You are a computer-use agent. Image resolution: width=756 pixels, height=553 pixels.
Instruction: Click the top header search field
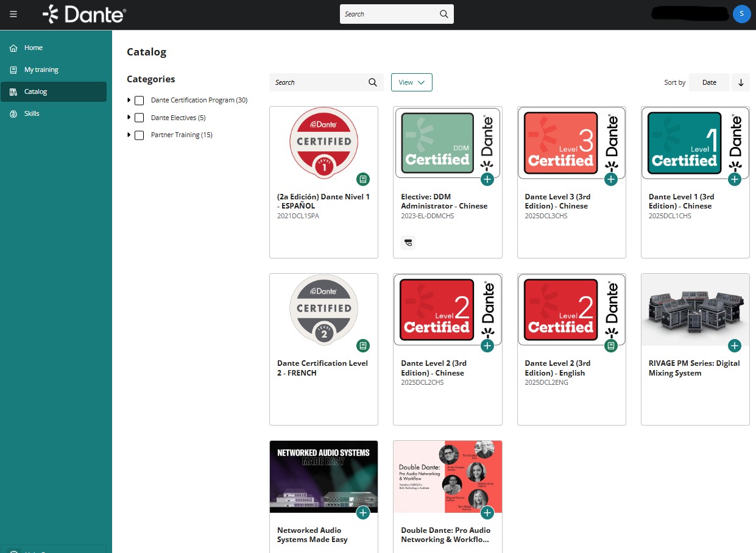coord(397,14)
